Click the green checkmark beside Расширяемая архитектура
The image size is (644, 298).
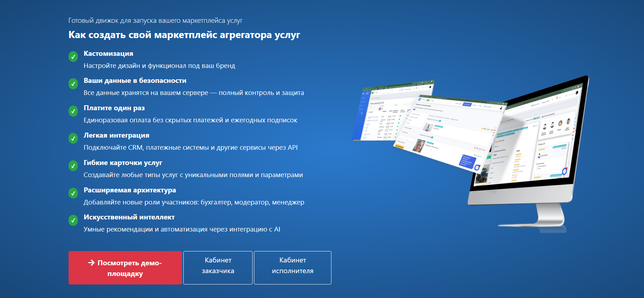pos(73,193)
